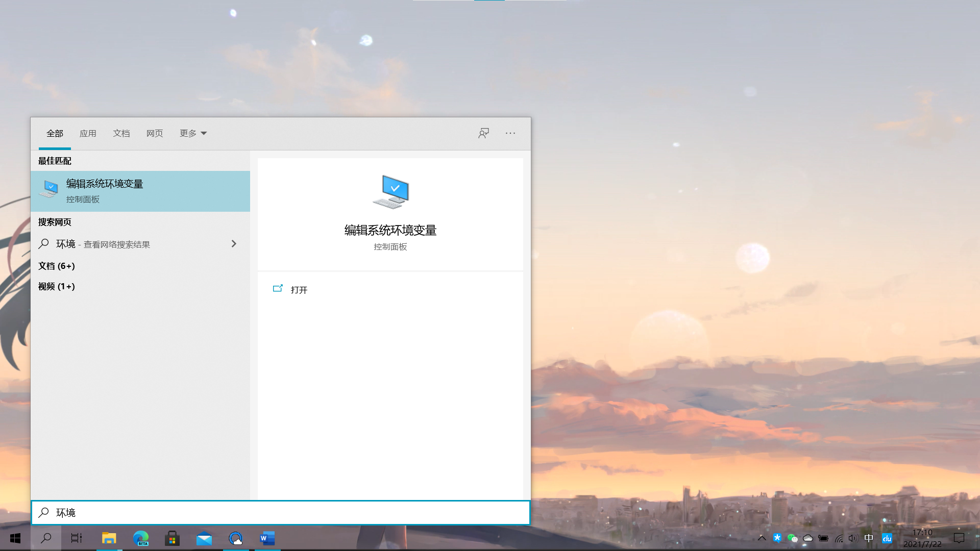Click the volume speaker tray icon
This screenshot has height=551, width=980.
click(x=853, y=538)
